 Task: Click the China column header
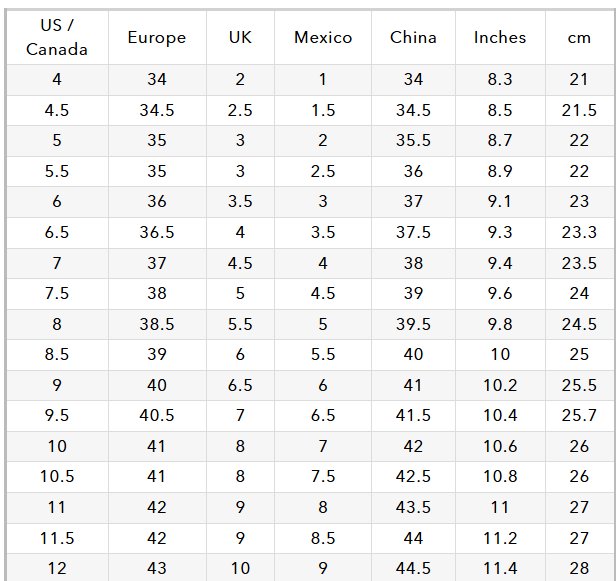click(413, 38)
